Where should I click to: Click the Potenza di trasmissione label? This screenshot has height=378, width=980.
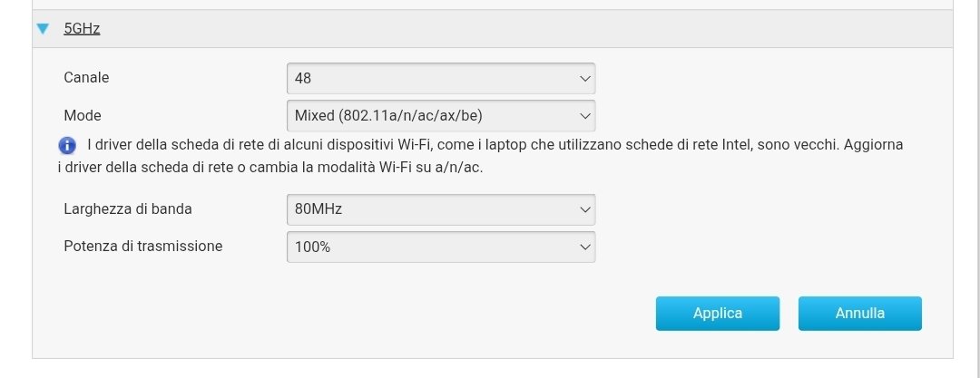coord(143,246)
